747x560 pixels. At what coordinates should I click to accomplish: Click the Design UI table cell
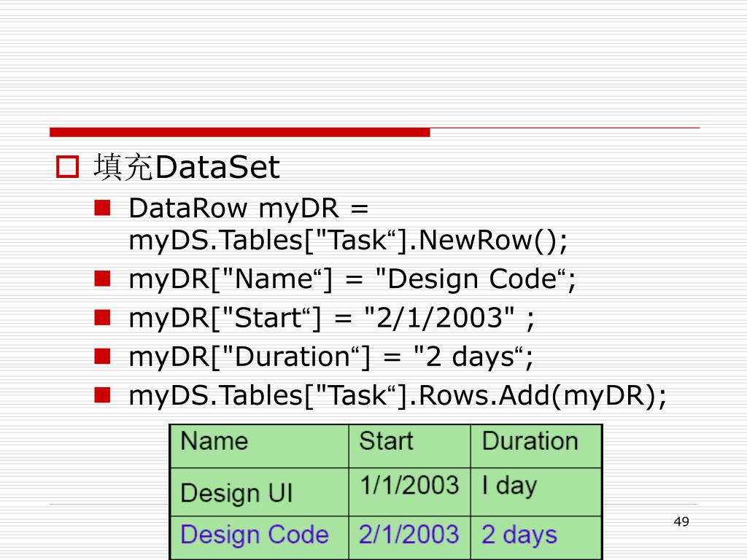pos(236,493)
